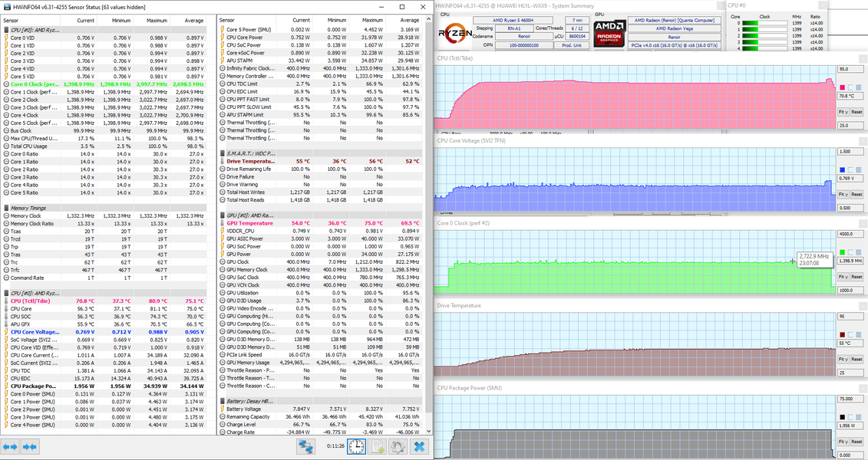Click the Minimum column header in left pane
Viewport: 868px width, 460px height.
(120, 21)
